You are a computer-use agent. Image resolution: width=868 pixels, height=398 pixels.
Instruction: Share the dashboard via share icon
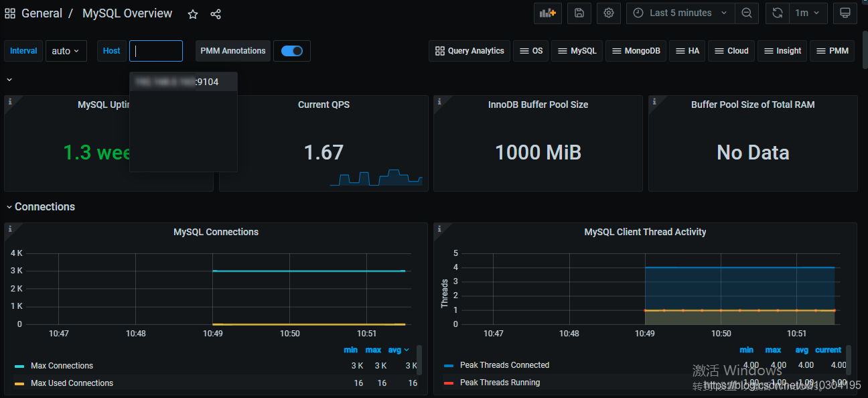pos(216,14)
